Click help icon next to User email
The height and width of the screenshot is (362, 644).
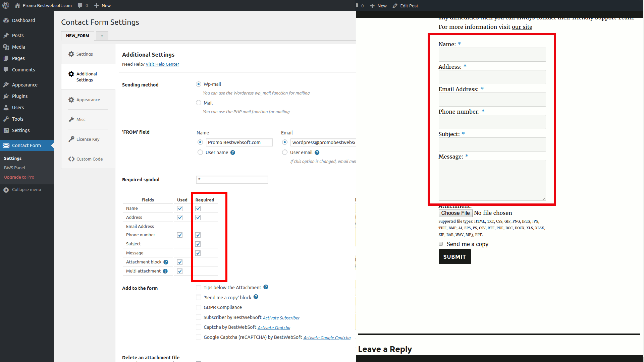point(317,153)
